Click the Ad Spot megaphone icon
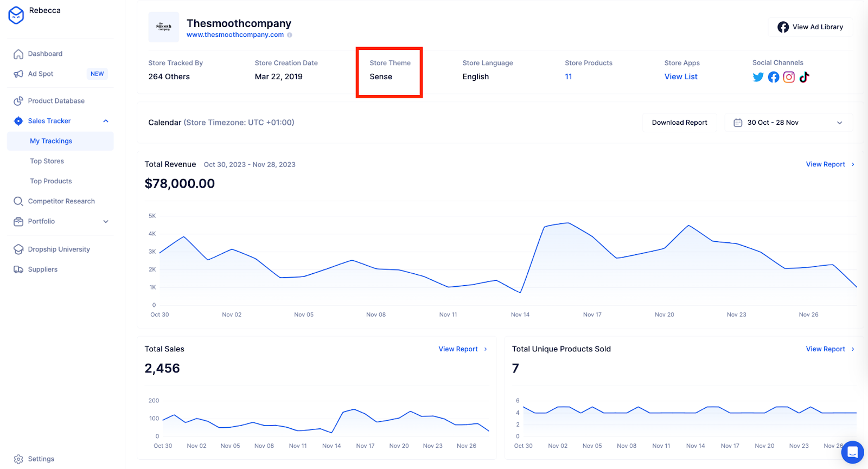This screenshot has height=469, width=868. pos(18,74)
